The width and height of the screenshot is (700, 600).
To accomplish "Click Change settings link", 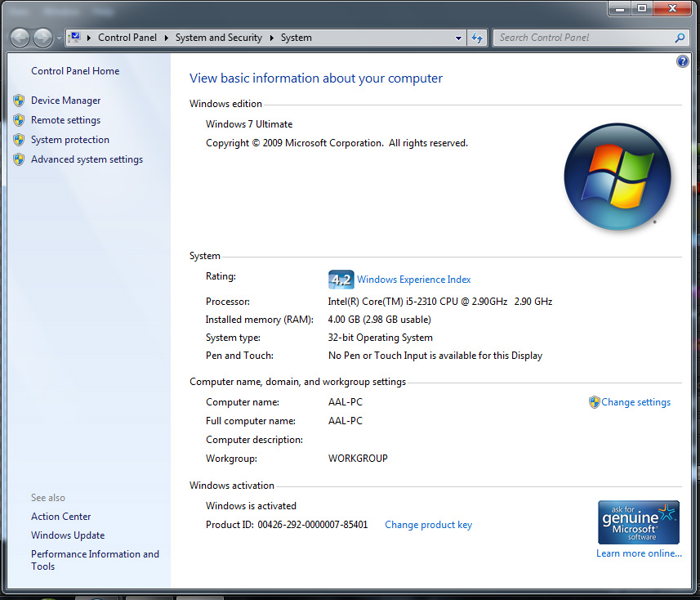I will [635, 402].
